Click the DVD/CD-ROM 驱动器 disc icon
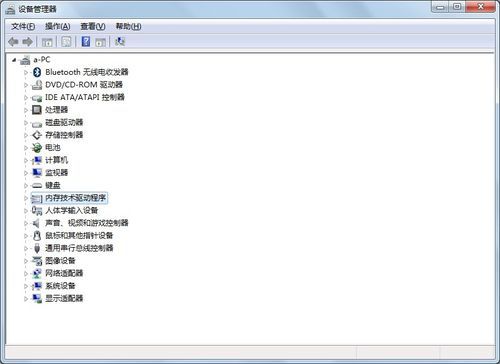 click(x=37, y=85)
